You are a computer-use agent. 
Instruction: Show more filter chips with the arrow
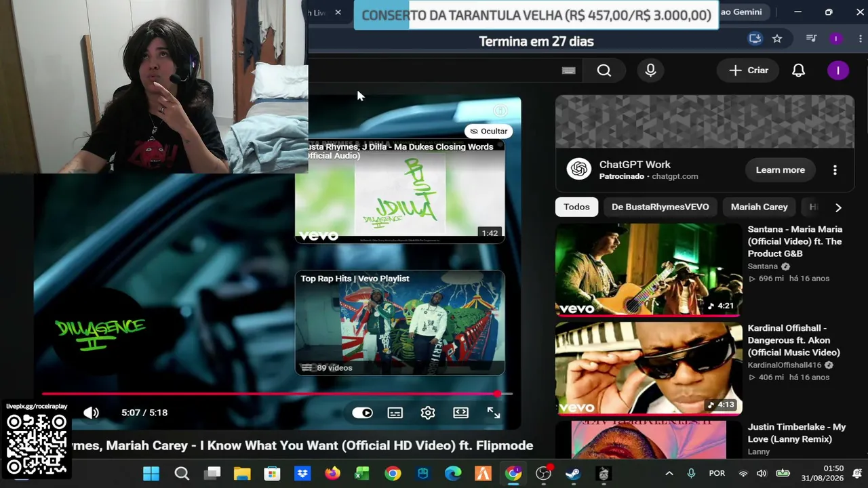point(838,207)
